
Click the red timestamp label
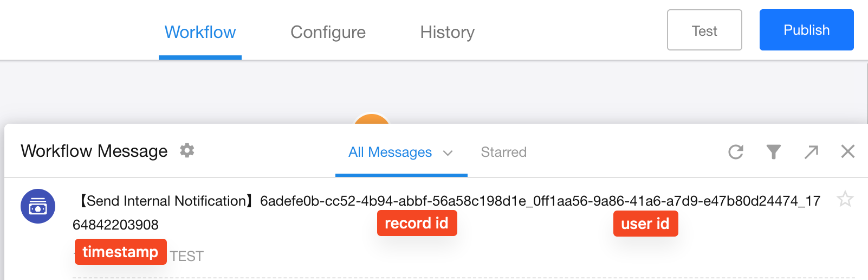click(120, 252)
